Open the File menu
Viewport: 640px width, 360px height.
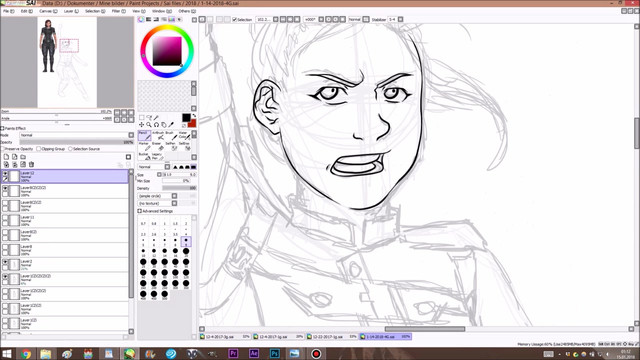pos(9,11)
